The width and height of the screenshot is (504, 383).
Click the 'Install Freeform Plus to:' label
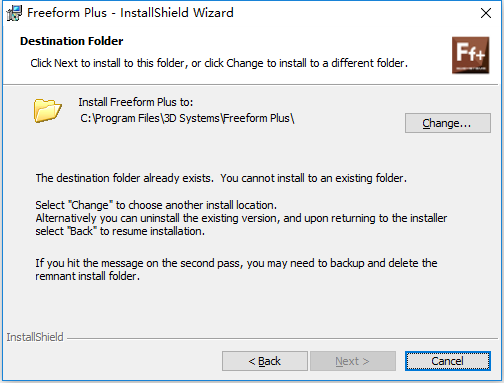(x=136, y=102)
